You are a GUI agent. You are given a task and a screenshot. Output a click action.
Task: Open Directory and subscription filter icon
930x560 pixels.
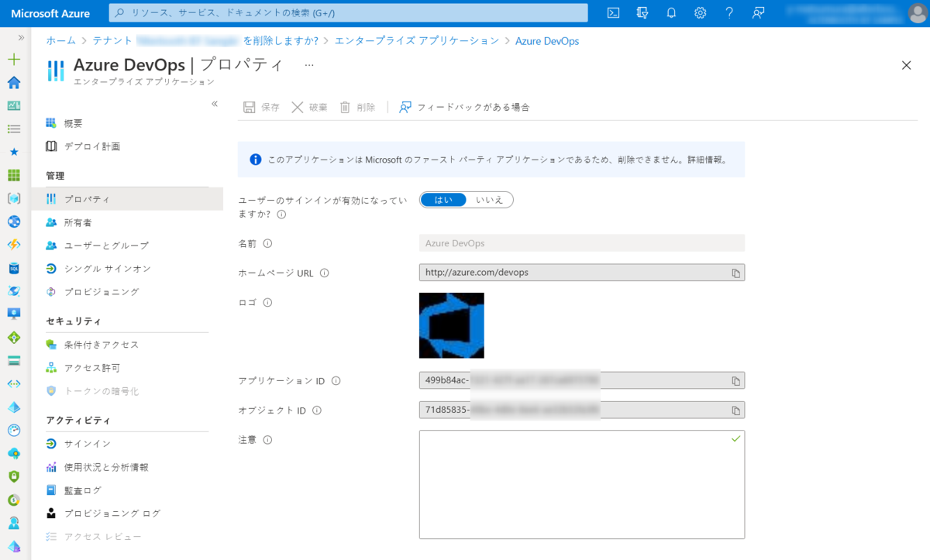[642, 13]
